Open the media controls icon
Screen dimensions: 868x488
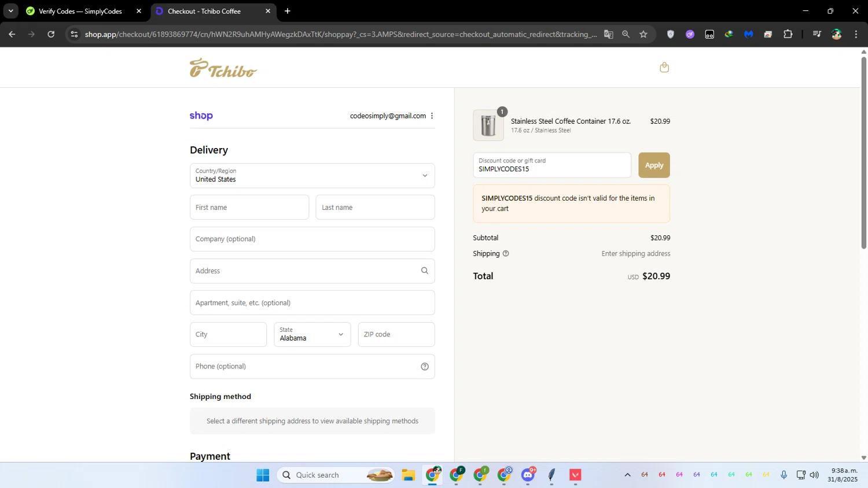coord(816,34)
